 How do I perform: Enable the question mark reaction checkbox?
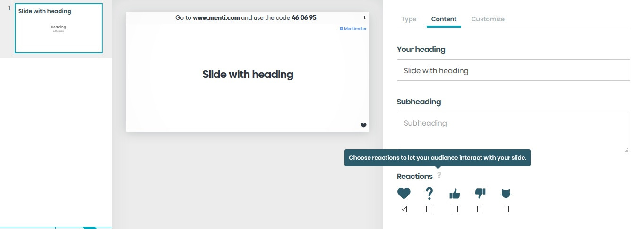429,209
